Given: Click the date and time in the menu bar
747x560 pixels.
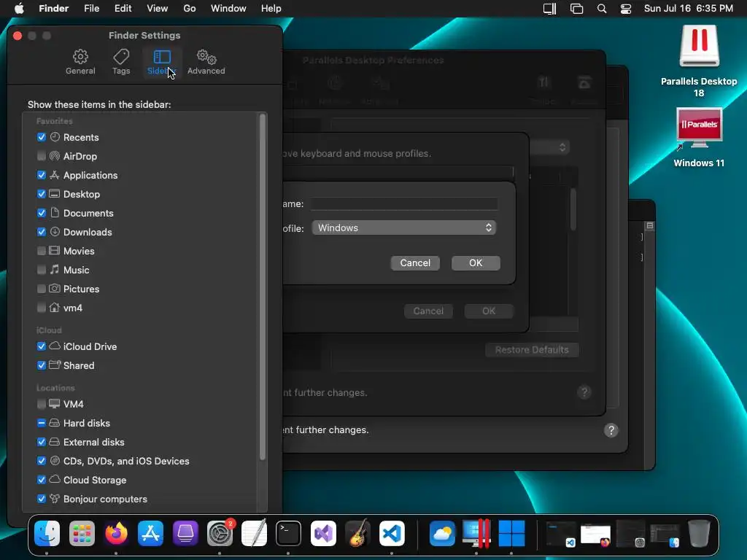Looking at the screenshot, I should [x=689, y=9].
